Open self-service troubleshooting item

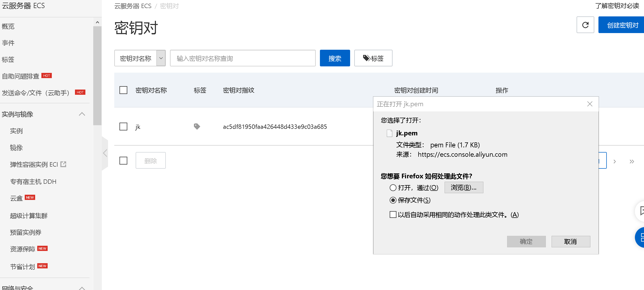(20, 76)
